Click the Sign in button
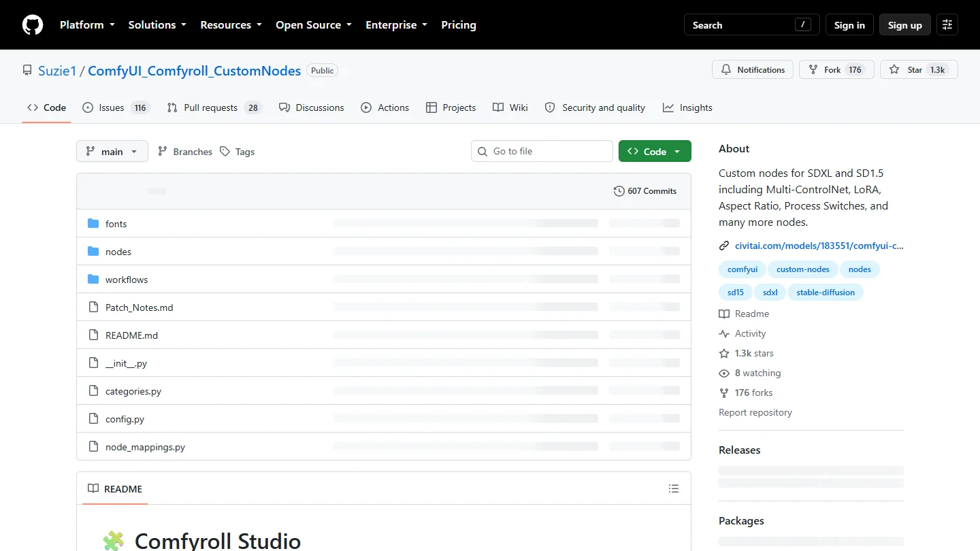This screenshot has height=551, width=980. (849, 25)
